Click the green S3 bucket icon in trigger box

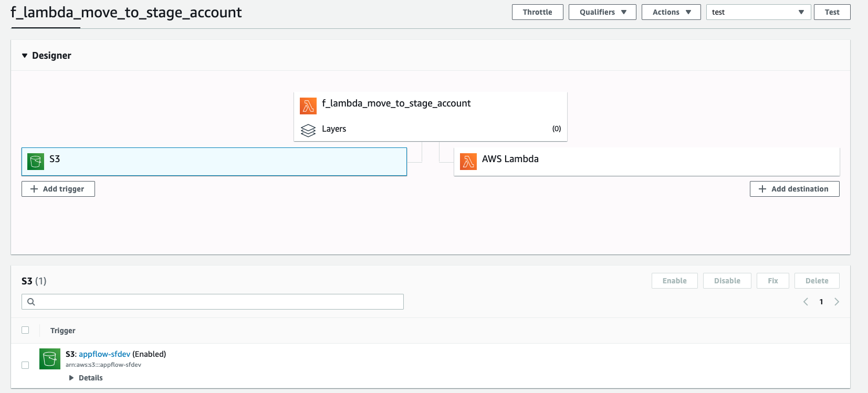(36, 162)
